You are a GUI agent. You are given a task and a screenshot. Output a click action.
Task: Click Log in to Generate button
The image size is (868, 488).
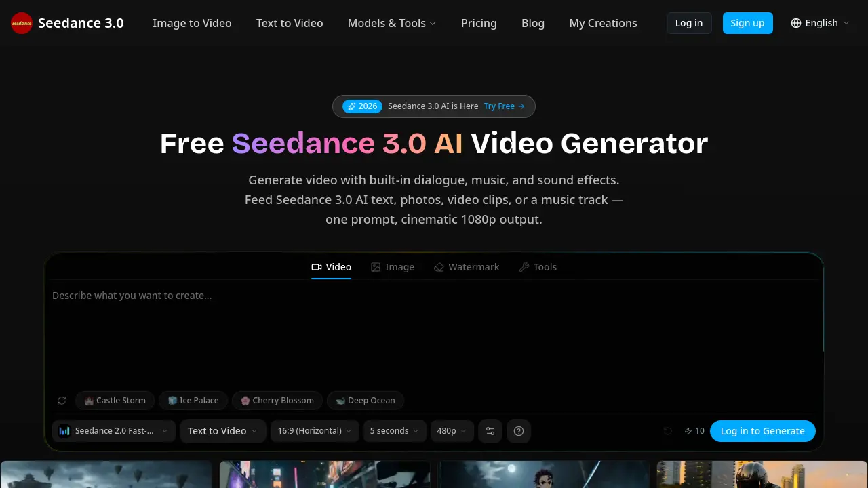coord(763,431)
